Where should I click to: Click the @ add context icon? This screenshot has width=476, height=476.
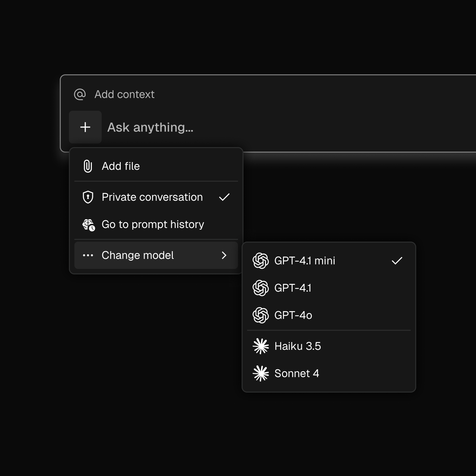pyautogui.click(x=80, y=94)
